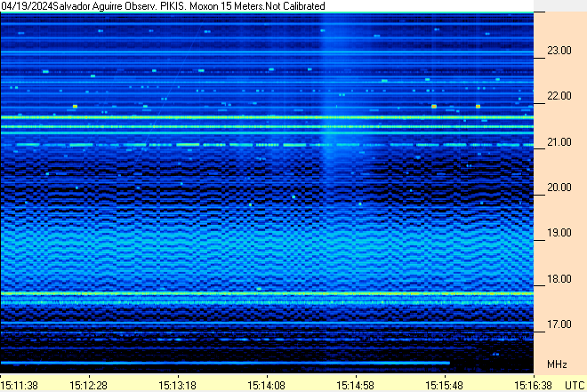Click the 15:12:28 time label

(x=88, y=385)
